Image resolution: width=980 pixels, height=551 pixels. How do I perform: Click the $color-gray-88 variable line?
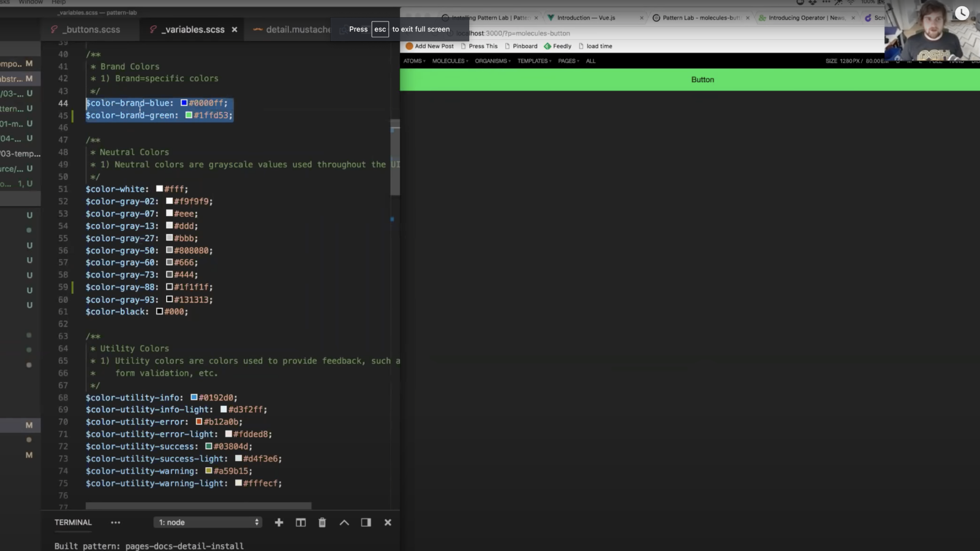[x=149, y=287]
